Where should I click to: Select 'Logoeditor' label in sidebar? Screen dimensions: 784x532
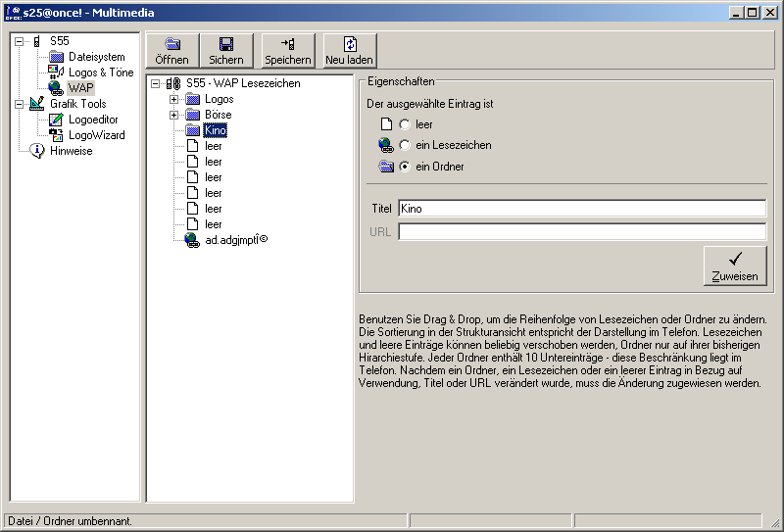pyautogui.click(x=93, y=120)
